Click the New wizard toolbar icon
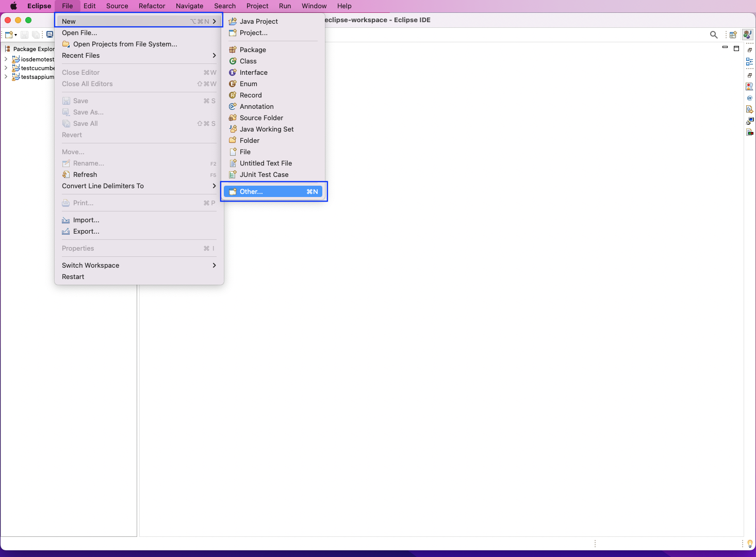 (x=9, y=35)
